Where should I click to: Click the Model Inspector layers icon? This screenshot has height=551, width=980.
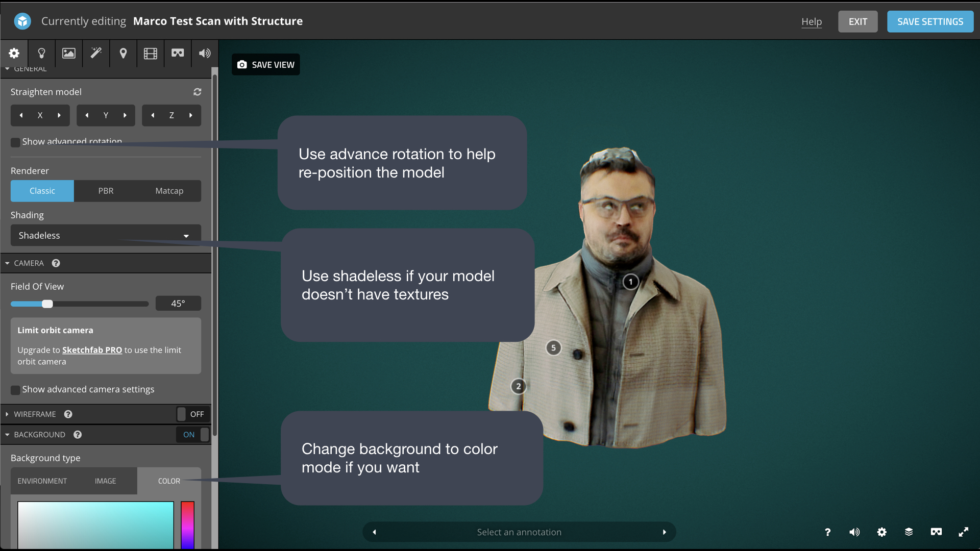click(x=909, y=532)
